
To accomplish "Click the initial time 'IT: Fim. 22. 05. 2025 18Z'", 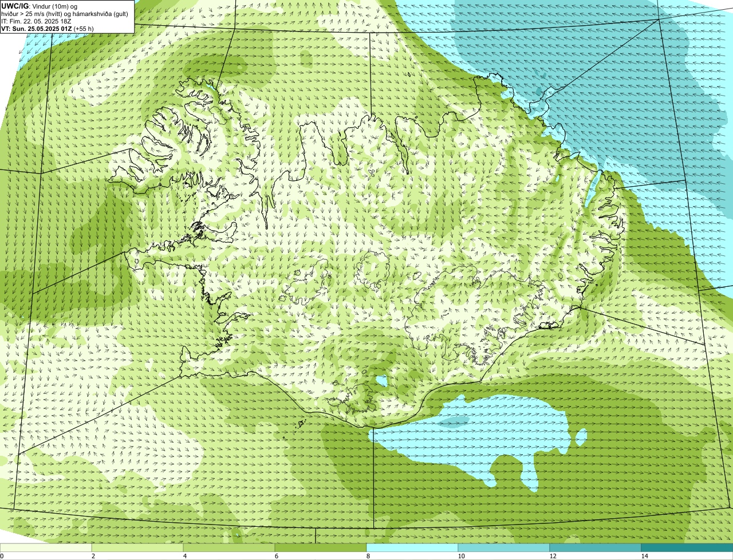I will (x=36, y=21).
